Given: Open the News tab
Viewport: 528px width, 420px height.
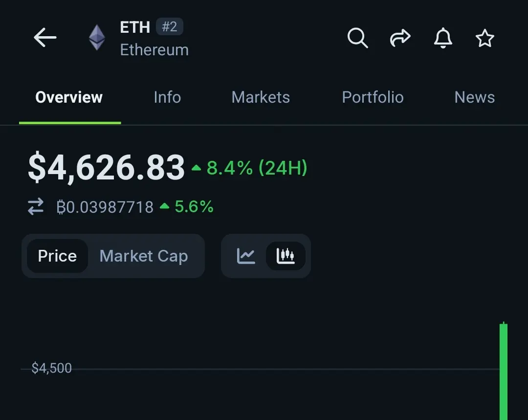Looking at the screenshot, I should 474,97.
